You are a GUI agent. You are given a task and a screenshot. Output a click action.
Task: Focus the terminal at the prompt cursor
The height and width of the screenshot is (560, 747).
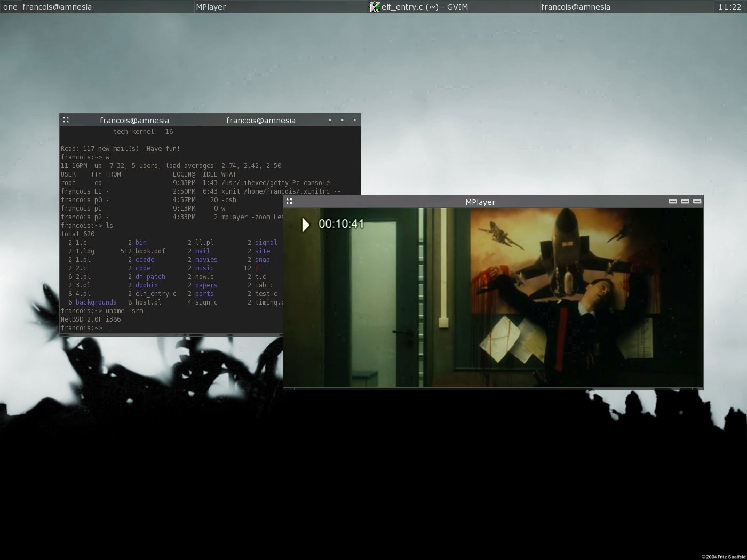[x=107, y=328]
